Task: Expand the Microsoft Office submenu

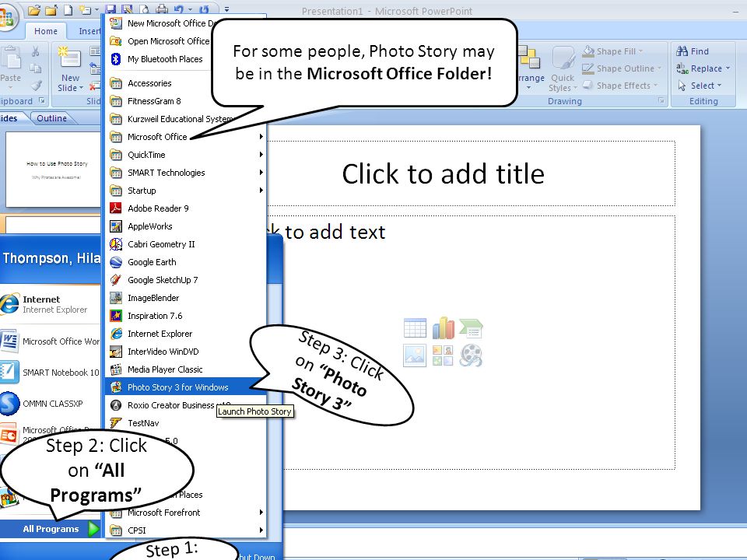Action: 185,137
